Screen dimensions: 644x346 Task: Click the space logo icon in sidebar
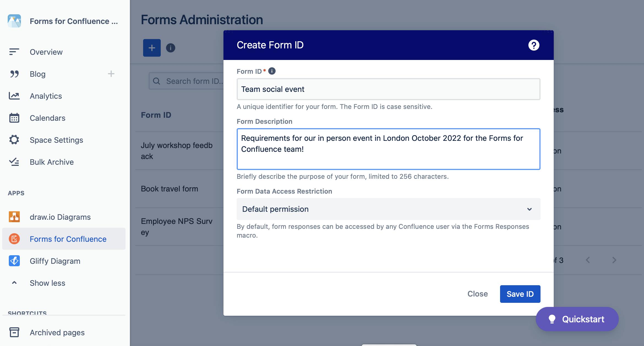(x=14, y=21)
